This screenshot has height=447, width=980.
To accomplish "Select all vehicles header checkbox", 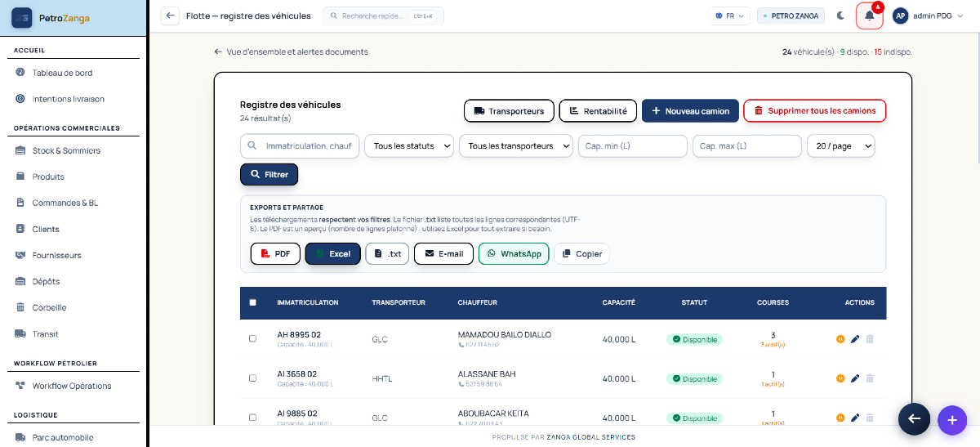I will pyautogui.click(x=252, y=302).
